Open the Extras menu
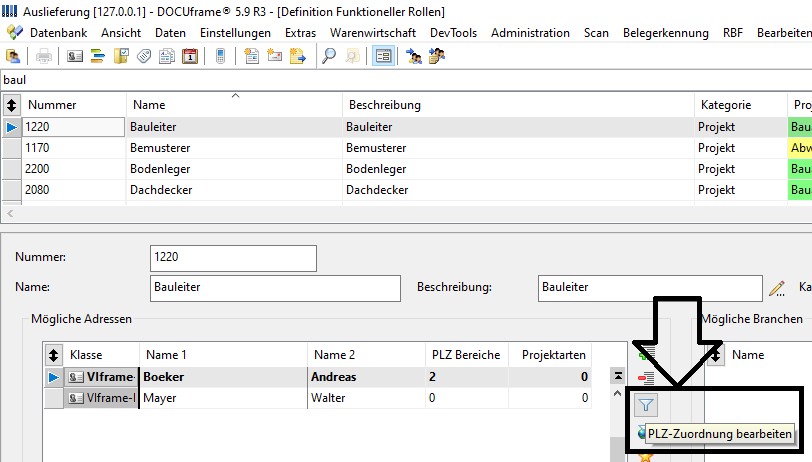812x462 pixels. (300, 33)
